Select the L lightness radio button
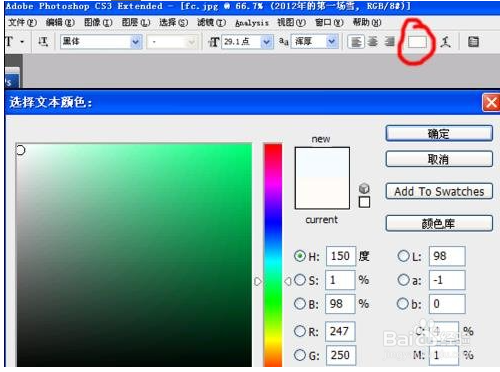 [403, 256]
